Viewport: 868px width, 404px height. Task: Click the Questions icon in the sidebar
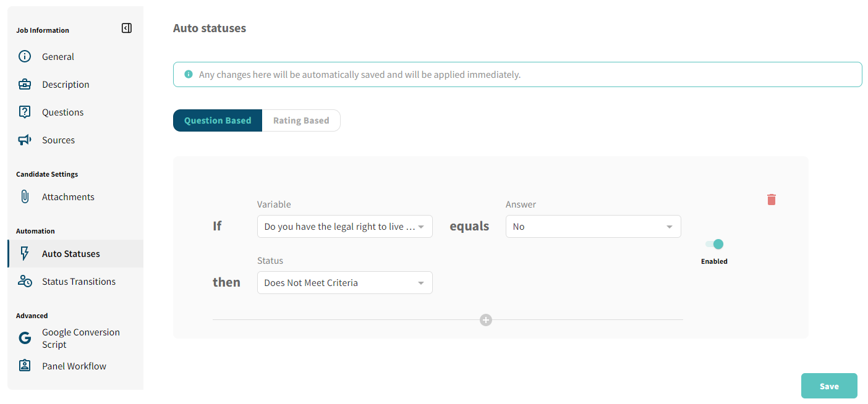(x=24, y=112)
